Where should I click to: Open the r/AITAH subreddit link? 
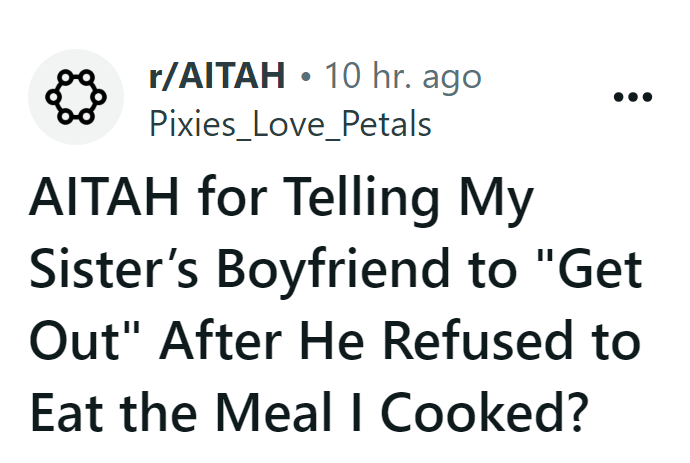click(x=216, y=75)
